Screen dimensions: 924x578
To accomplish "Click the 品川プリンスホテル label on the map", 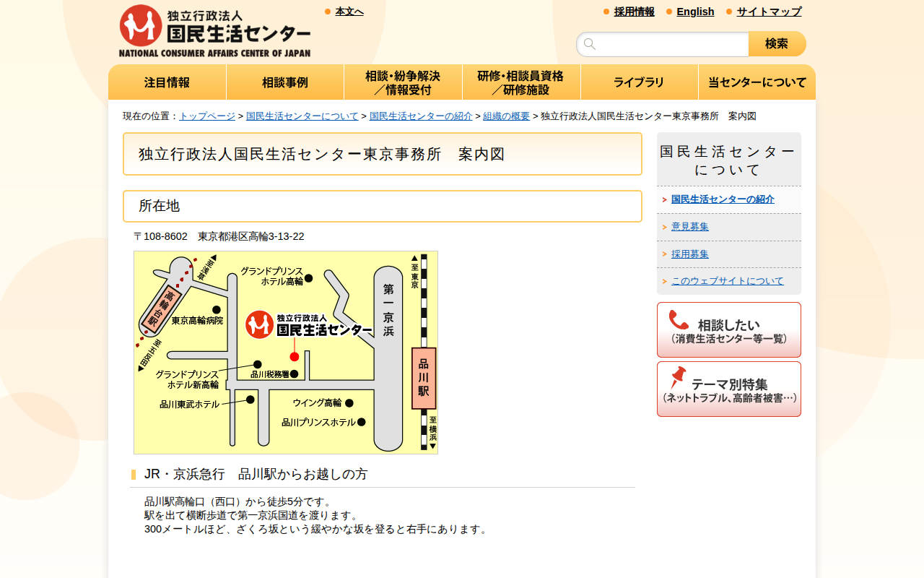I will coord(318,422).
